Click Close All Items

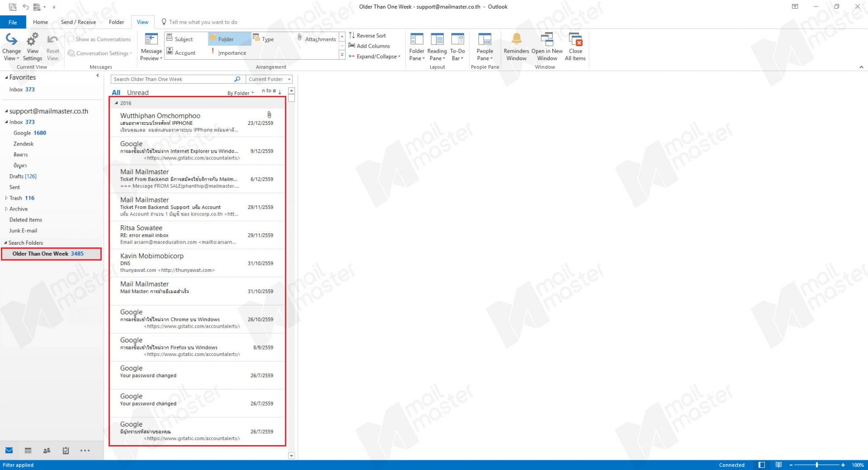[x=575, y=47]
